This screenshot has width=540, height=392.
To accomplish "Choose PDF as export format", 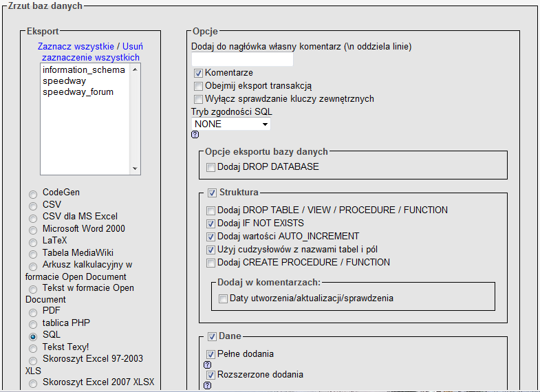I will tap(33, 312).
